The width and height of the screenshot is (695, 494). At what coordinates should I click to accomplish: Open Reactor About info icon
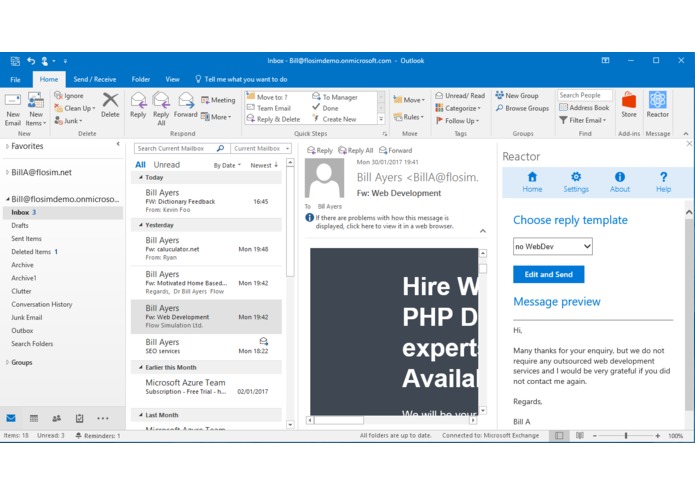[x=620, y=177]
